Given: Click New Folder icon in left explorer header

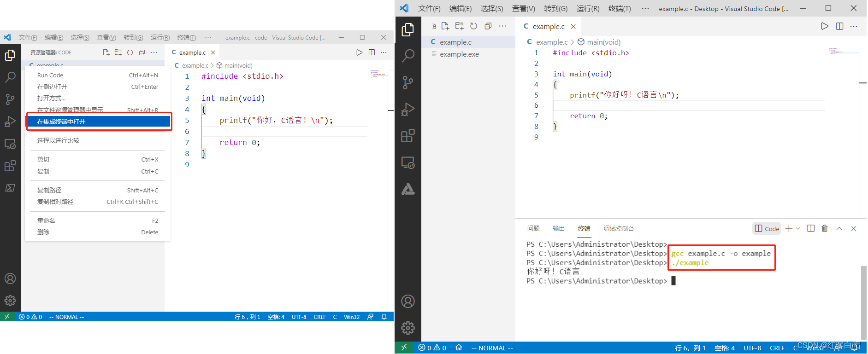Looking at the screenshot, I should tap(118, 52).
